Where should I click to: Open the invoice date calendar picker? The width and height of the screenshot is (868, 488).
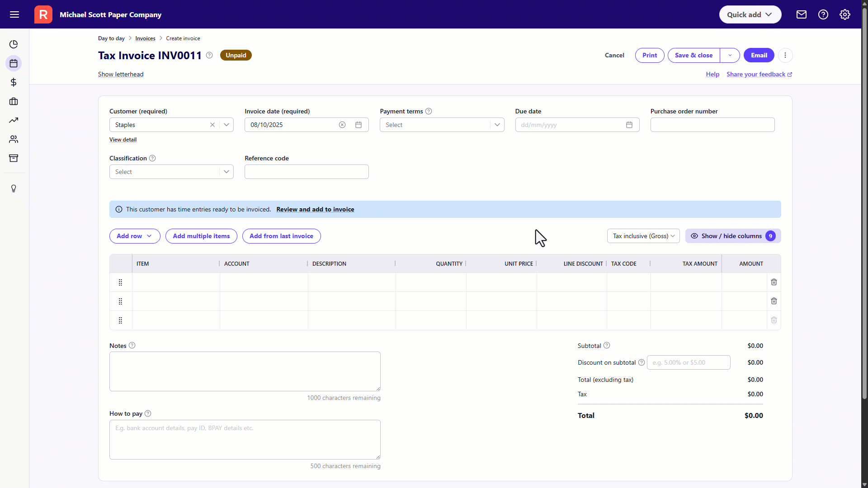tap(359, 125)
